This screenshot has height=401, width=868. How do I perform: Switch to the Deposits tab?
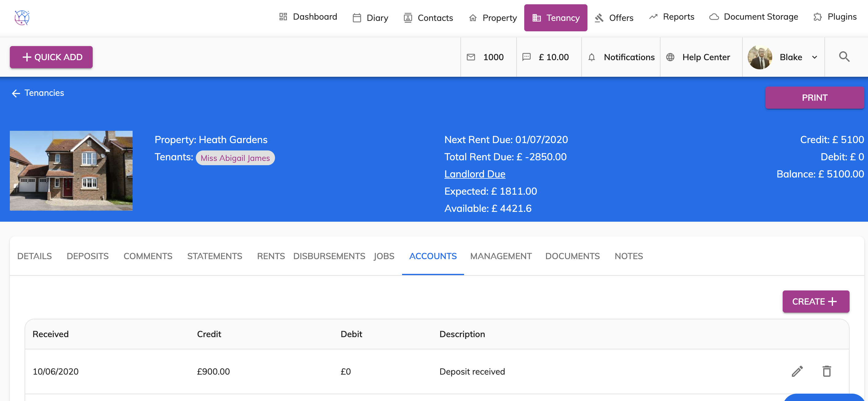pos(87,256)
